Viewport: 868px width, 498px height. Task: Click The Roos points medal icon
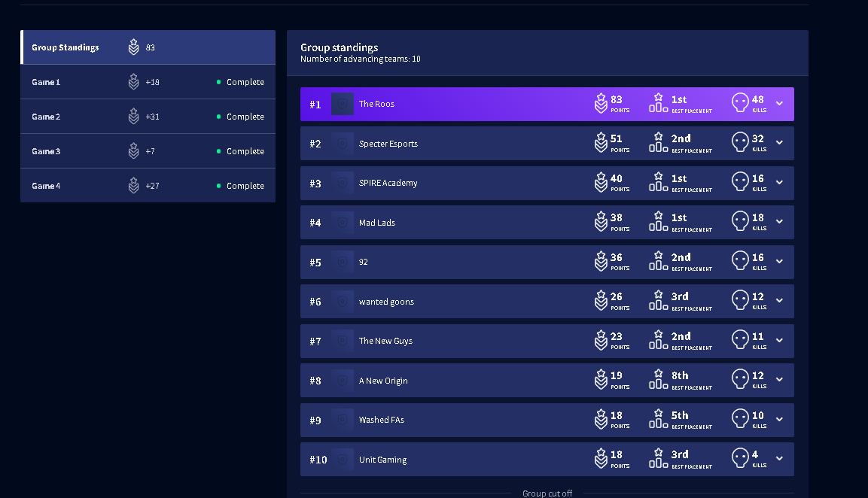coord(601,104)
